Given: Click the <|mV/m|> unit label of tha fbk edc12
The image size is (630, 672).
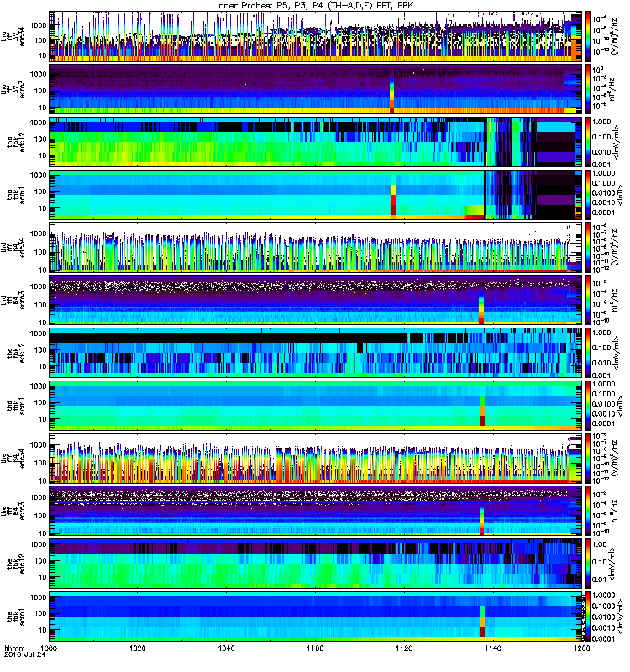Looking at the screenshot, I should coord(617,142).
